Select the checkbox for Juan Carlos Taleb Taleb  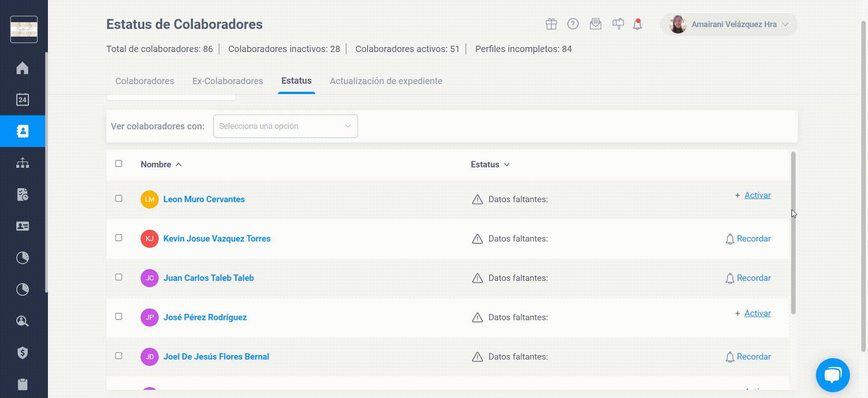click(x=118, y=277)
